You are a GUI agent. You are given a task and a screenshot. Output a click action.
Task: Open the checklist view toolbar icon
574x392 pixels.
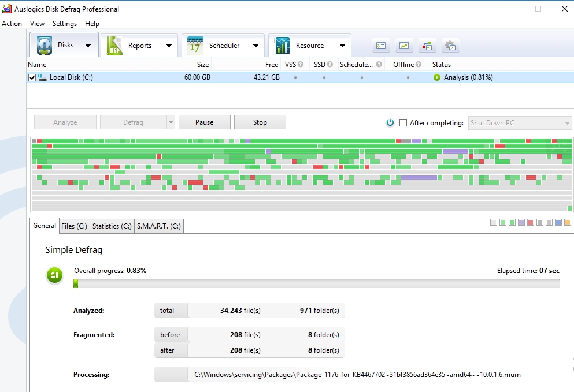point(381,46)
